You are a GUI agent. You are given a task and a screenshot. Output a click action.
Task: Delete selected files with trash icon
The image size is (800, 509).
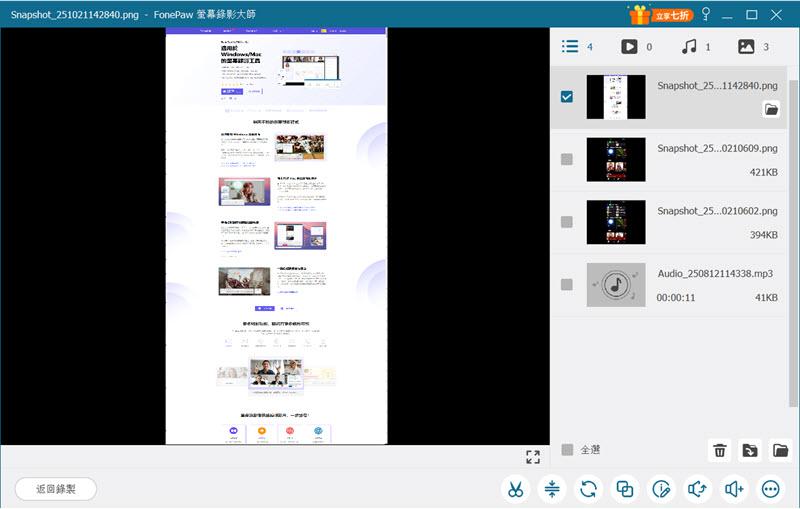pos(719,451)
